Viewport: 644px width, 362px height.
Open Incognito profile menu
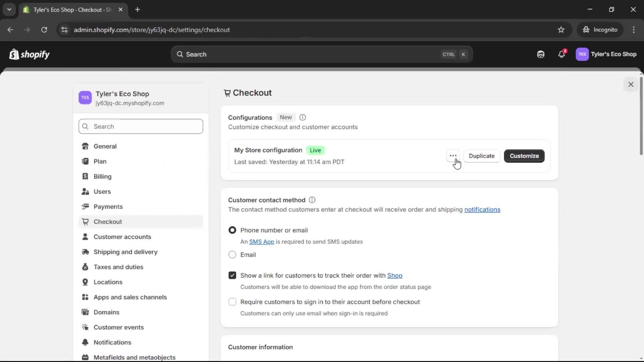point(600,30)
